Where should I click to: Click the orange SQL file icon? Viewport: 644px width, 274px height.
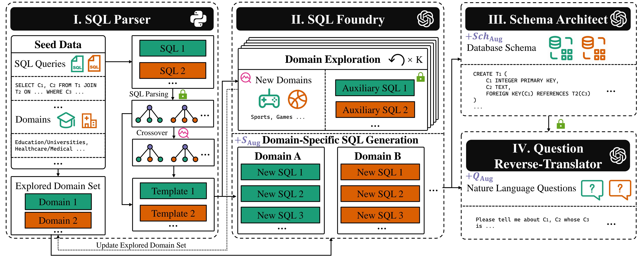click(x=94, y=63)
